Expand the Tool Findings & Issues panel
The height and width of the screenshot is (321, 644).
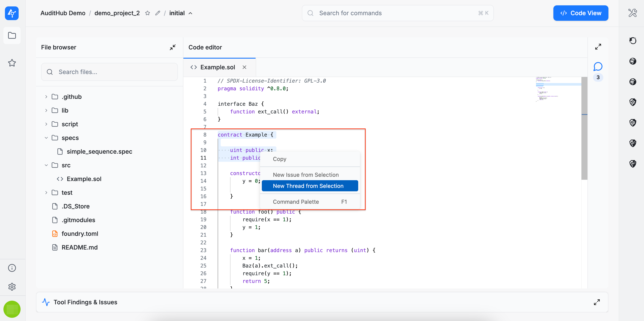(x=597, y=302)
